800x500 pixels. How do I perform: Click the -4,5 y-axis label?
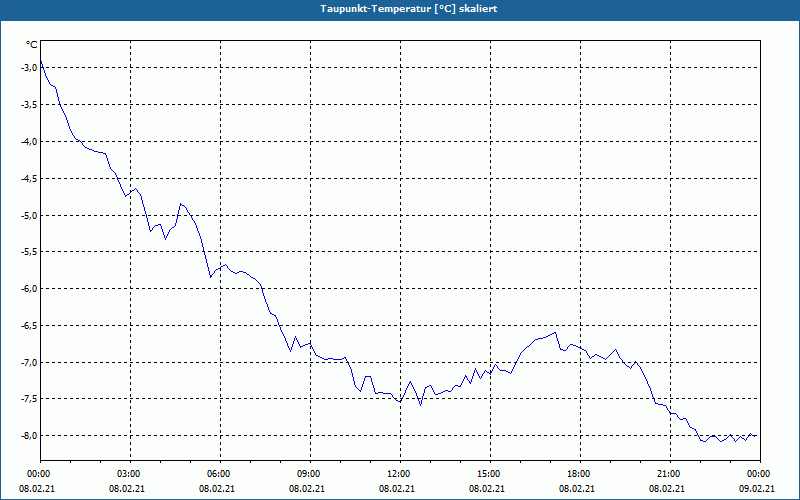[29, 179]
